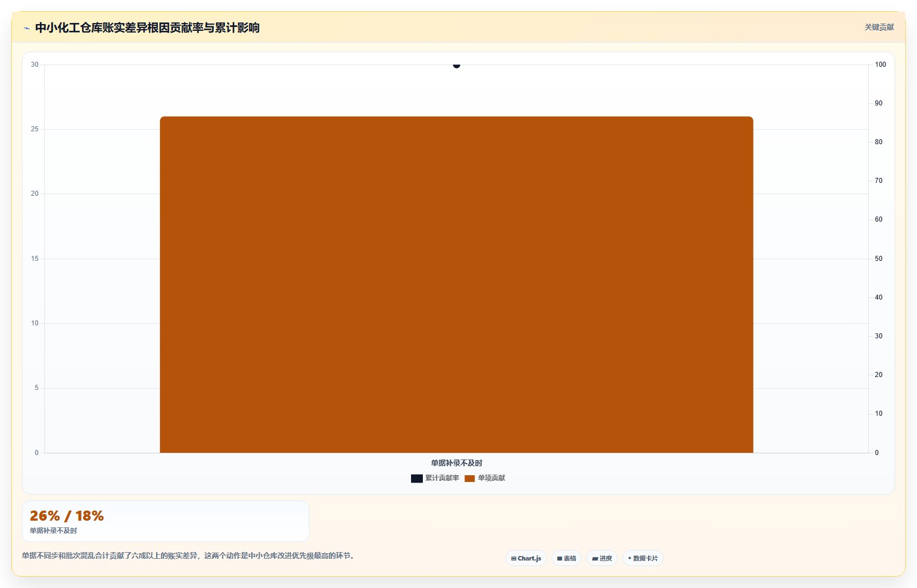
Task: Click the Chart.js chip
Action: coord(526,558)
